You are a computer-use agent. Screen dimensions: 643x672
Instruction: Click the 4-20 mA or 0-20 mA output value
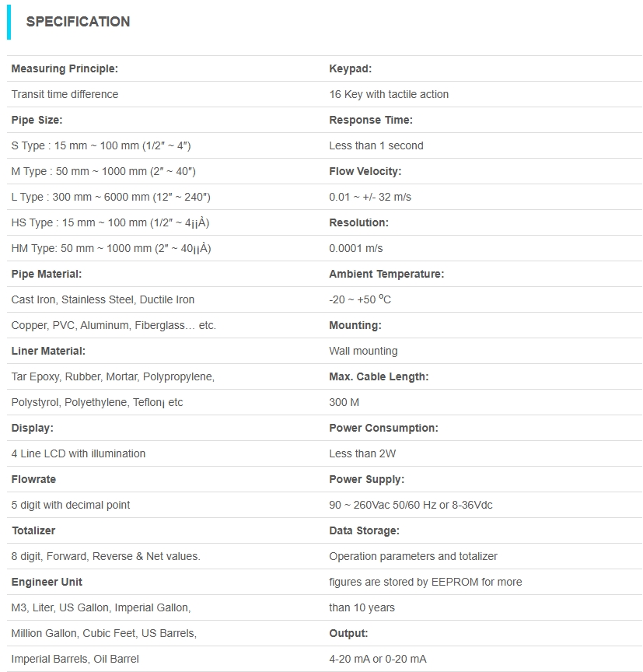(378, 659)
